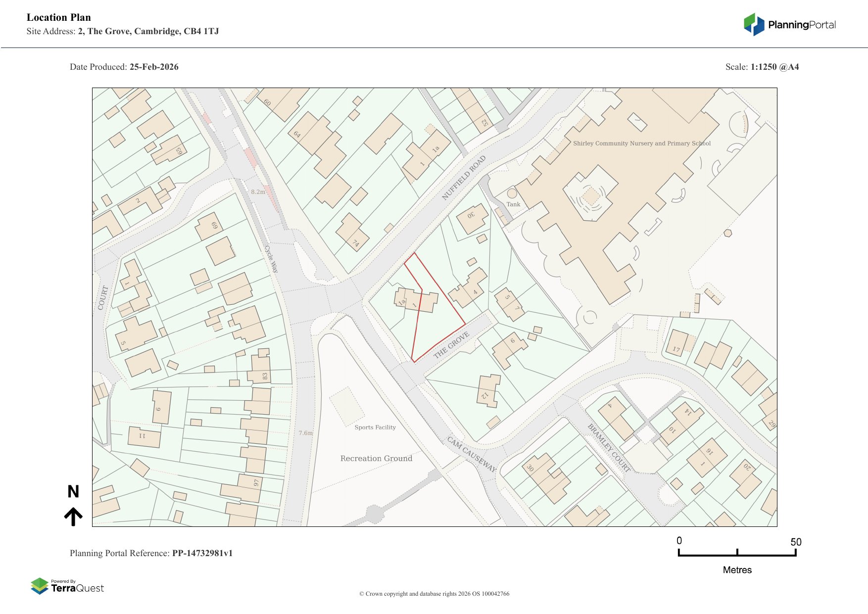868x614 pixels.
Task: Click the 0 to 50 metres scale bar
Action: click(x=737, y=553)
